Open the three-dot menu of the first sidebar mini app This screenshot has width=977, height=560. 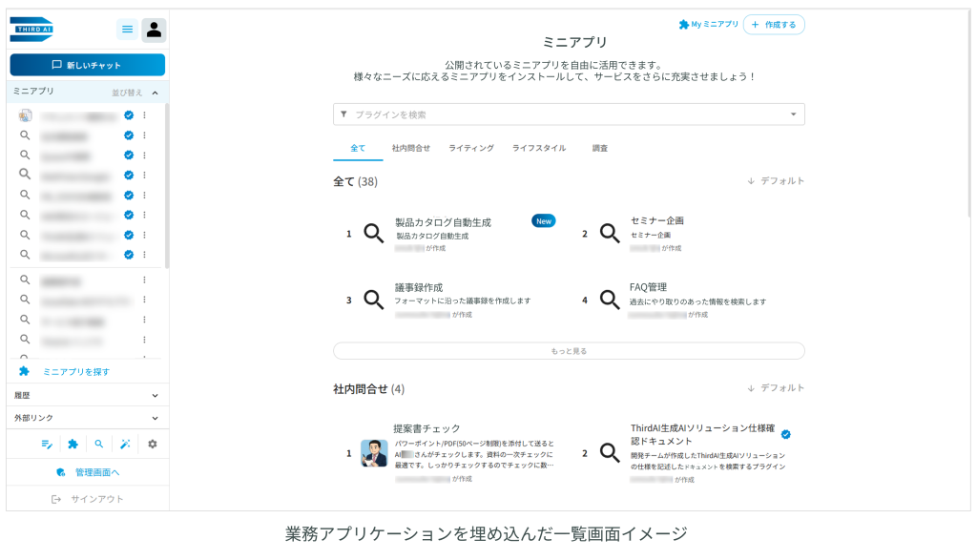pos(145,115)
